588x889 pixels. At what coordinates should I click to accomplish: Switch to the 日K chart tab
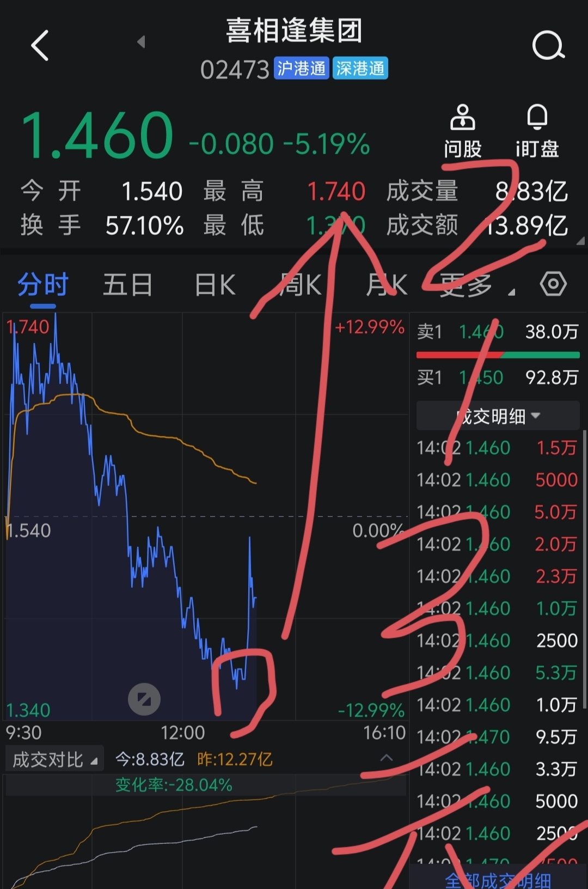click(215, 284)
